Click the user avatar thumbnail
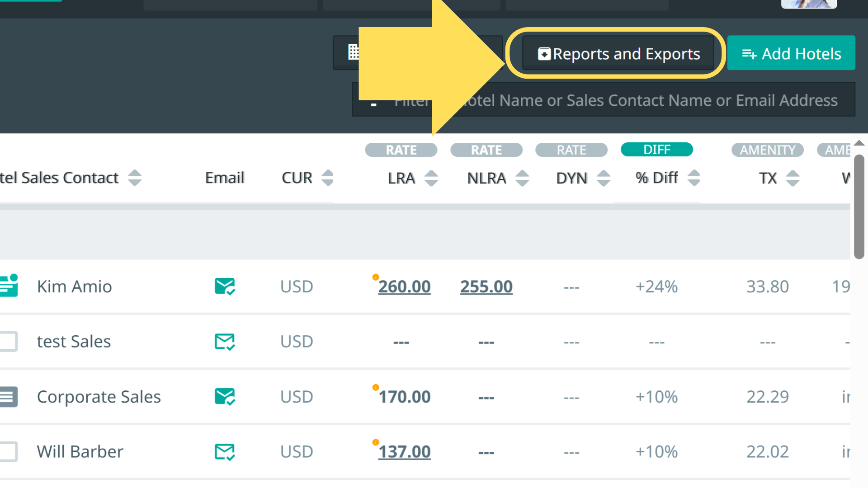Screen dimensions: 868x488 pyautogui.click(x=809, y=4)
